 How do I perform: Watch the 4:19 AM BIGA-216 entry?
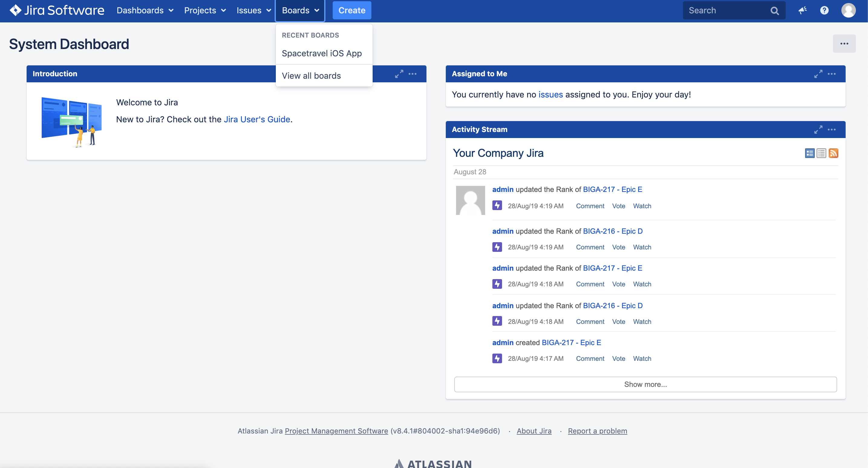coord(642,247)
